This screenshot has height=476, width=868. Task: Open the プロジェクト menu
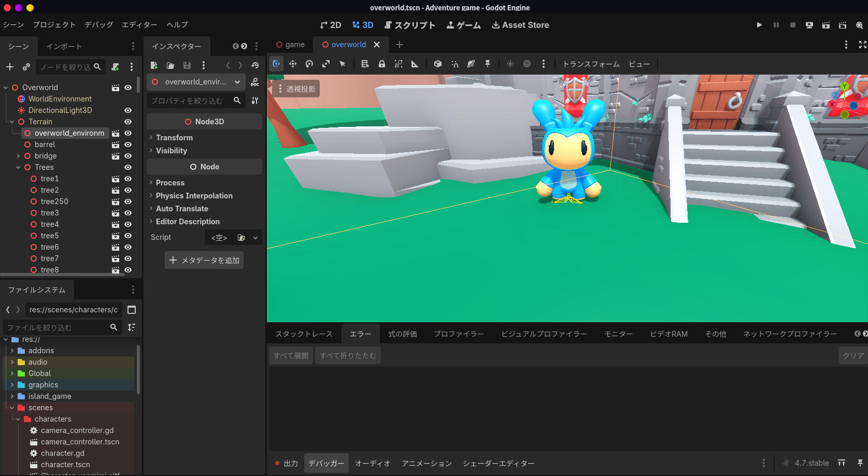click(x=54, y=25)
